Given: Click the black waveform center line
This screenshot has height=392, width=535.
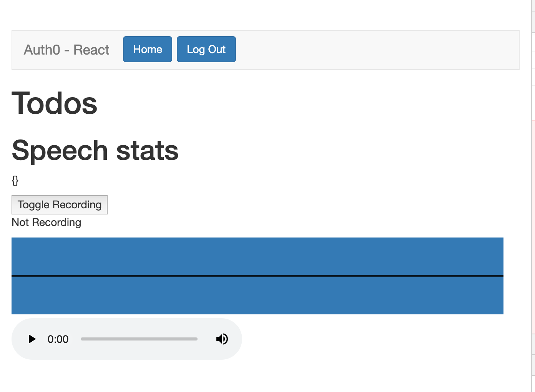Looking at the screenshot, I should (258, 276).
